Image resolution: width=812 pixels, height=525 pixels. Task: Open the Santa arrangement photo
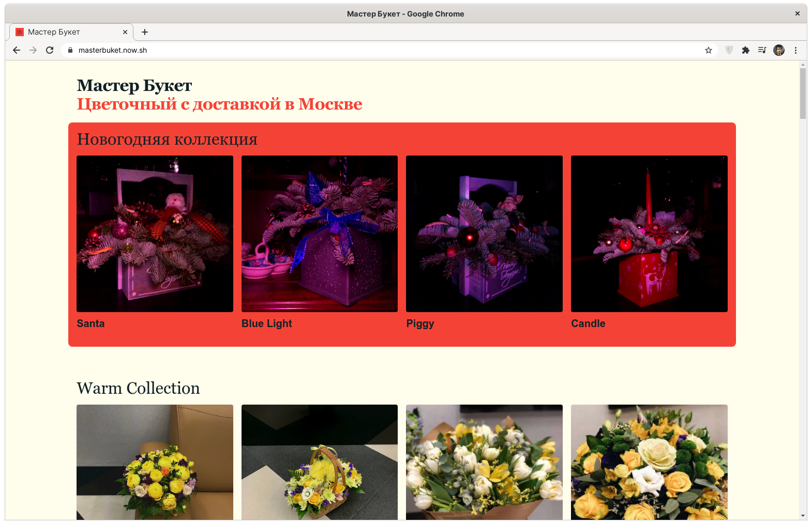pos(155,234)
